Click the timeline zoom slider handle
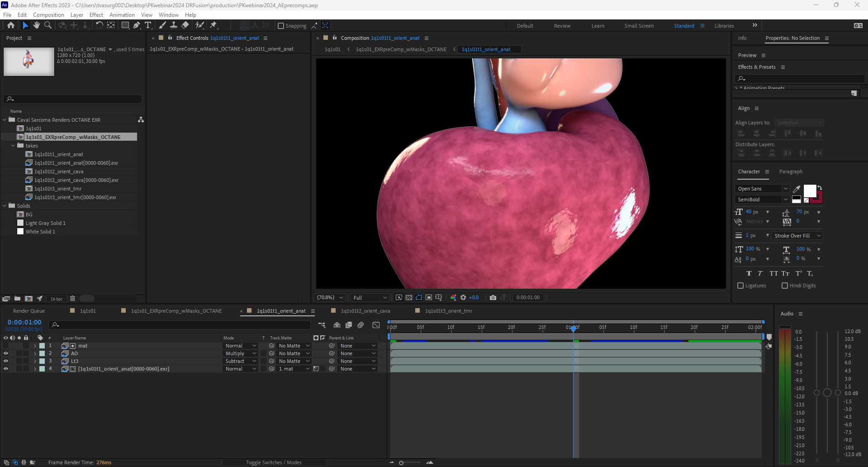 click(401, 462)
